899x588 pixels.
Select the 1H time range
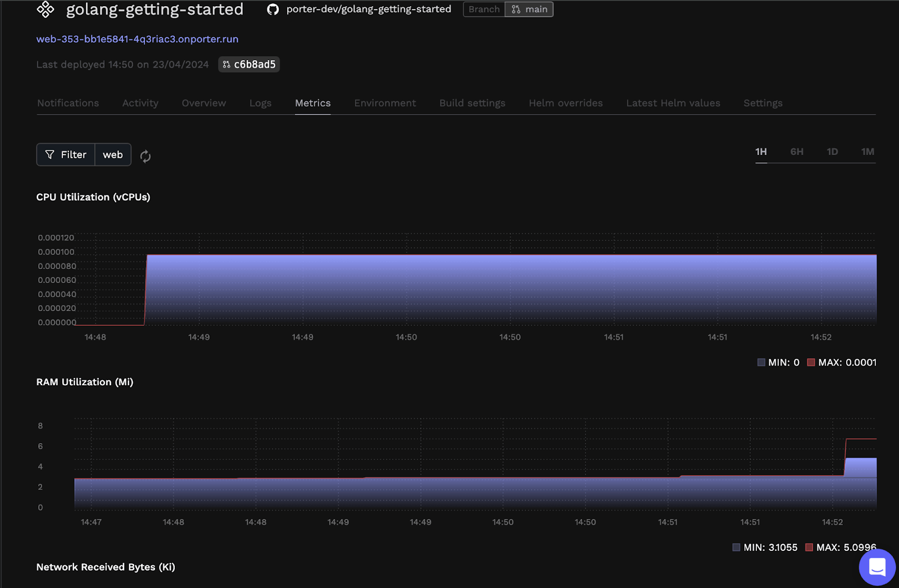[761, 152]
